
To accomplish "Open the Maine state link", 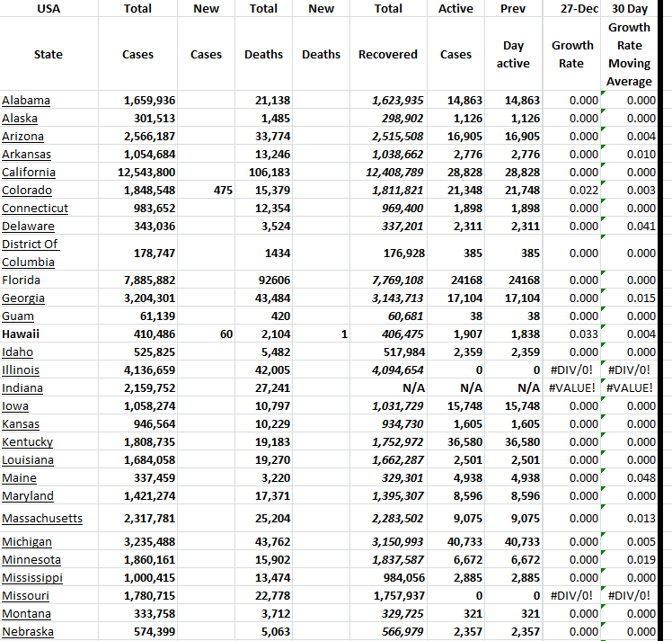I will coord(19,478).
